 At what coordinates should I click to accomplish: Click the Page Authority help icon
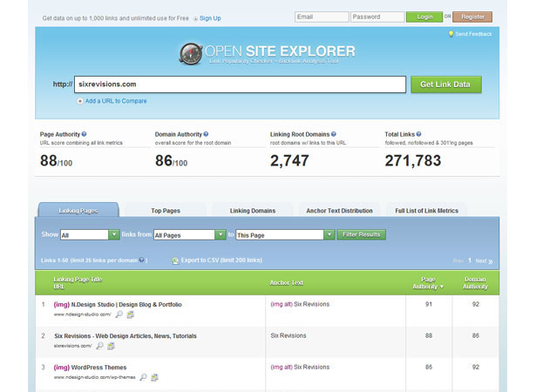tap(84, 134)
